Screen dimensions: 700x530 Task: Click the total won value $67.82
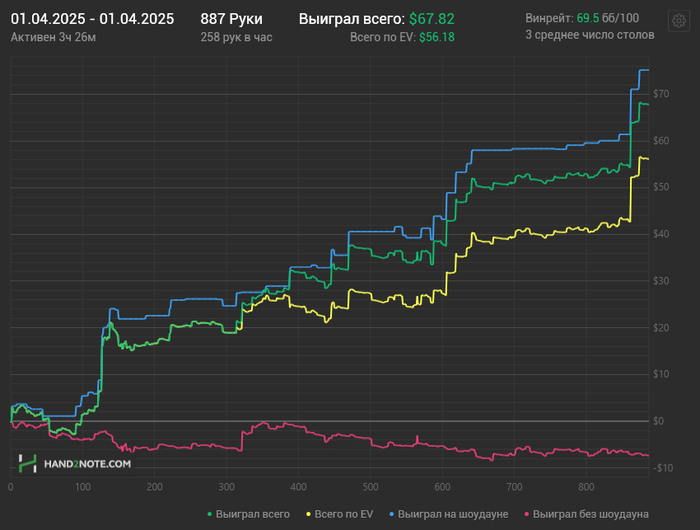432,19
